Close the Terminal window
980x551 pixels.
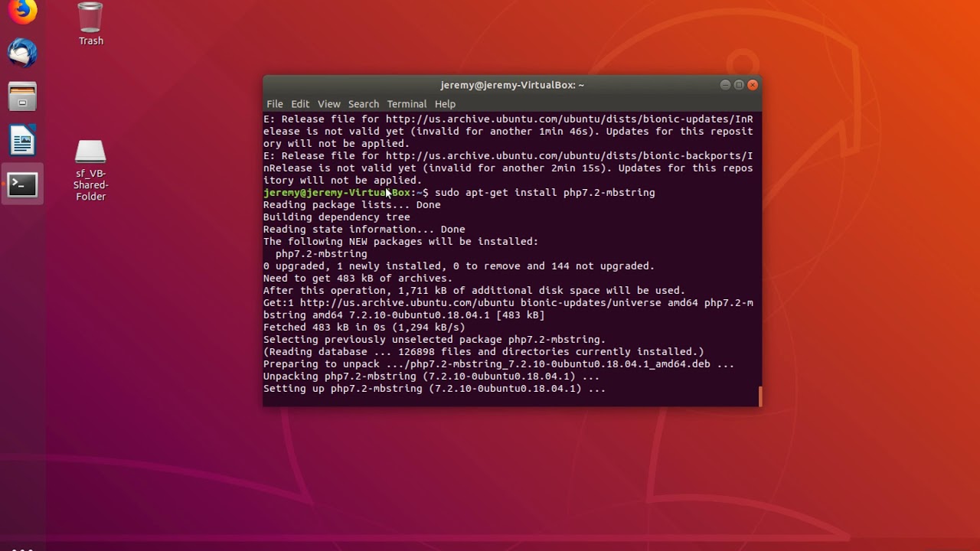click(x=753, y=85)
